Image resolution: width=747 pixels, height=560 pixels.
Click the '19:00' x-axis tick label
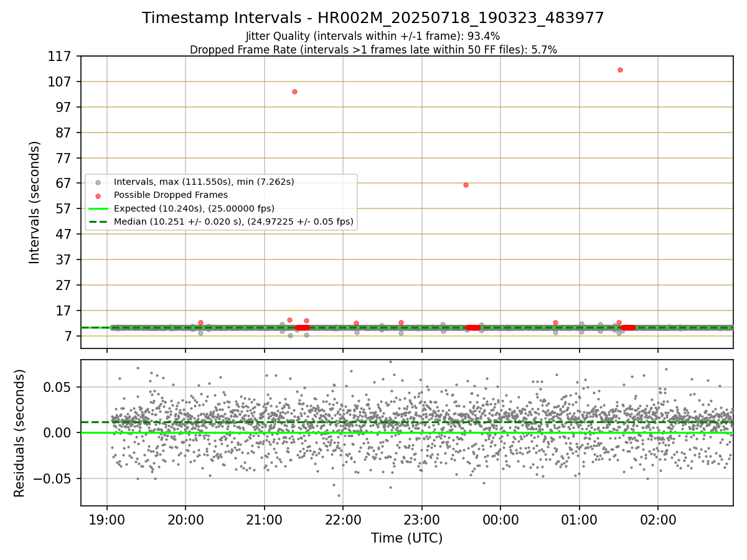click(x=107, y=520)
